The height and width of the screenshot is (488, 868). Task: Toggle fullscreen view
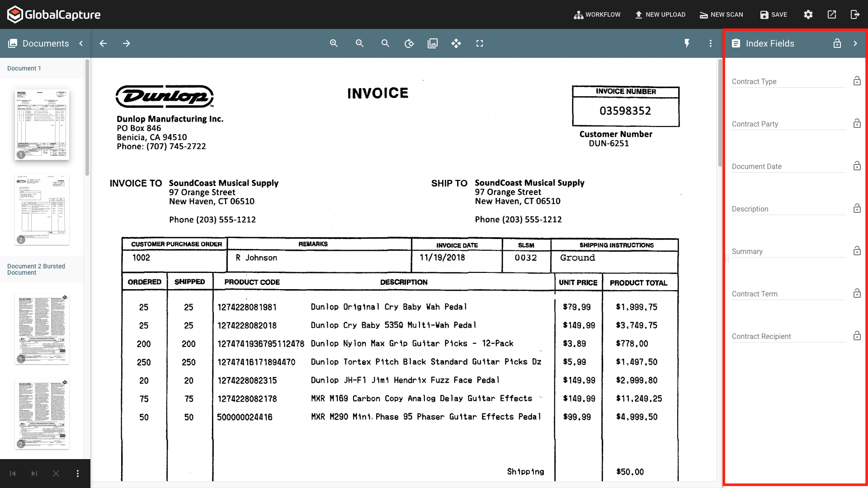[480, 43]
